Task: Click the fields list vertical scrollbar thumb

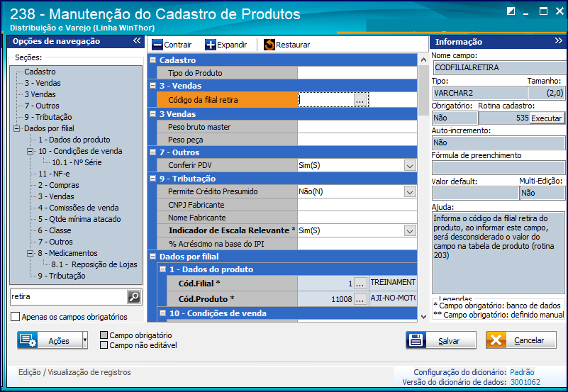Action: (423, 91)
